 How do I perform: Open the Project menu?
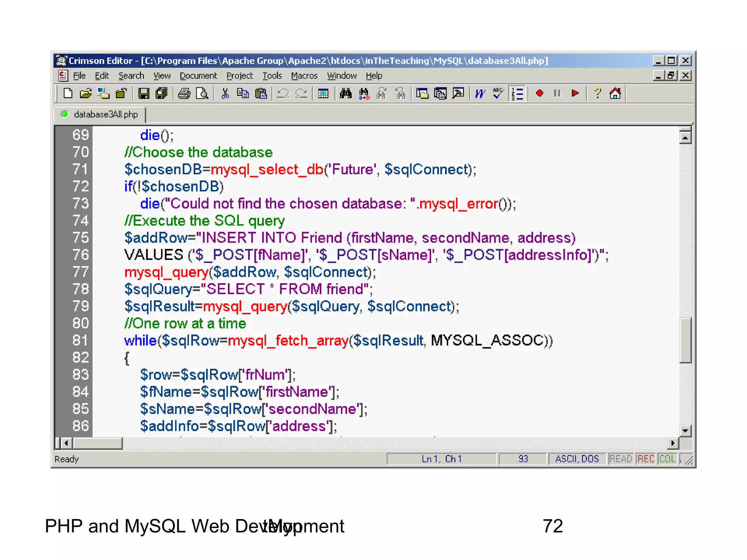[x=240, y=76]
